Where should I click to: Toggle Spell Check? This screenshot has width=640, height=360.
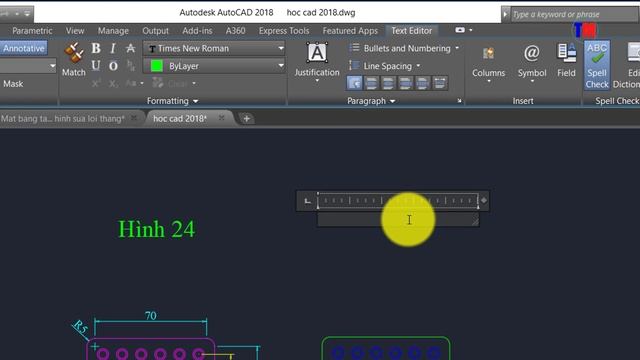click(x=597, y=65)
